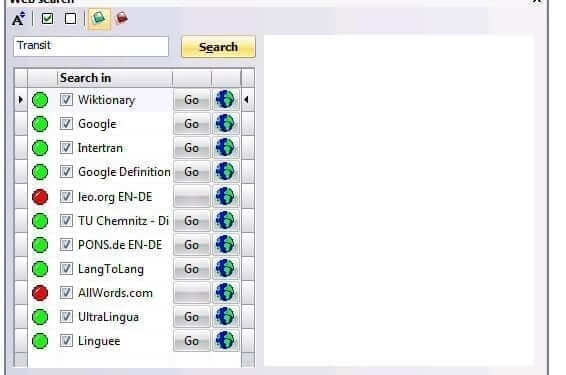
Task: Disable the TU Chemnitz checkbox
Action: point(66,221)
